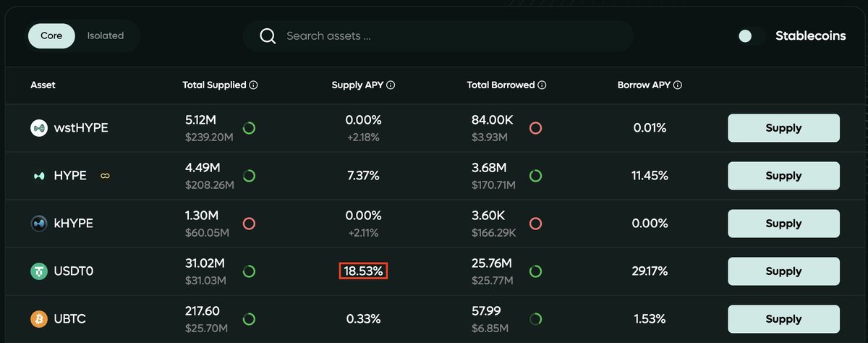868x343 pixels.
Task: Click the 84.00K wstHYPE total borrowed
Action: pyautogui.click(x=494, y=119)
